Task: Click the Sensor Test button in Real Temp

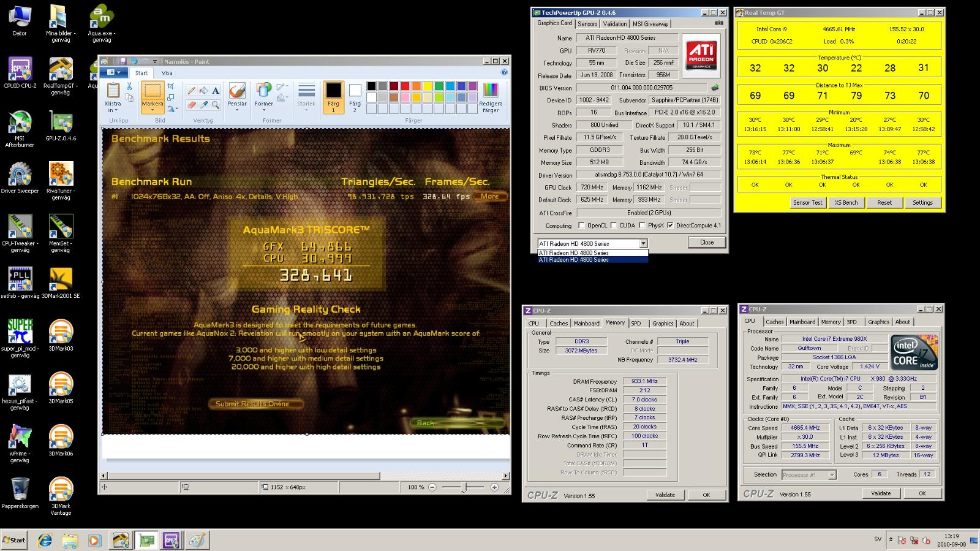Action: click(x=807, y=202)
